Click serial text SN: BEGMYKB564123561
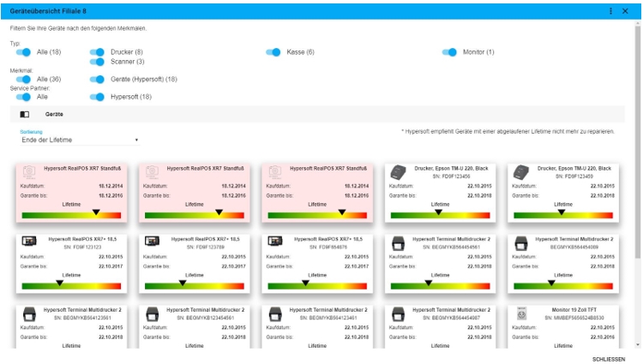The image size is (643, 364). 82,318
